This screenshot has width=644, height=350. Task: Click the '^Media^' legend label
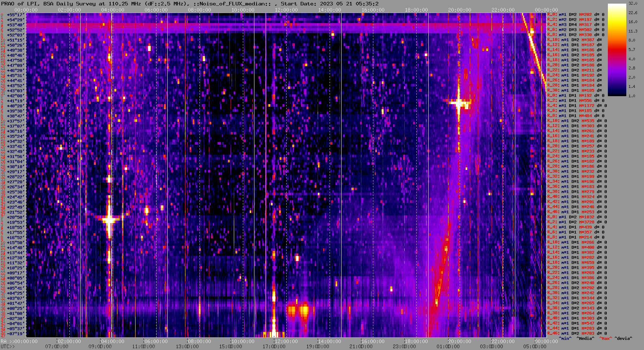(x=585, y=338)
